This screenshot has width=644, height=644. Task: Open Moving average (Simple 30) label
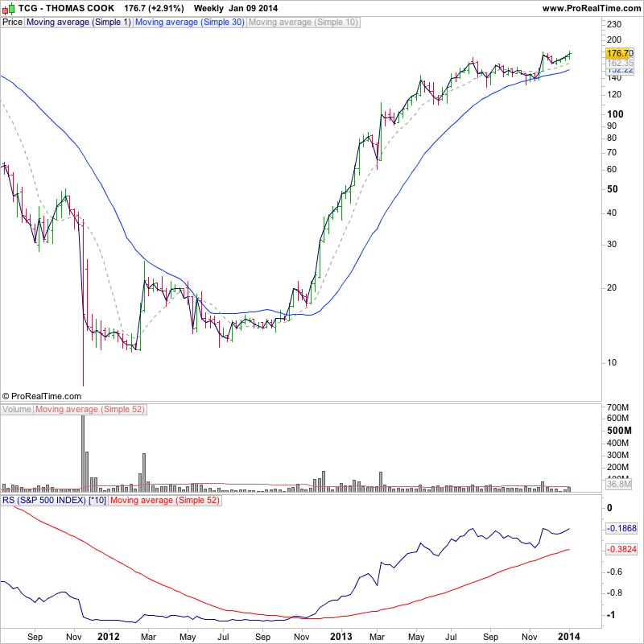[190, 23]
